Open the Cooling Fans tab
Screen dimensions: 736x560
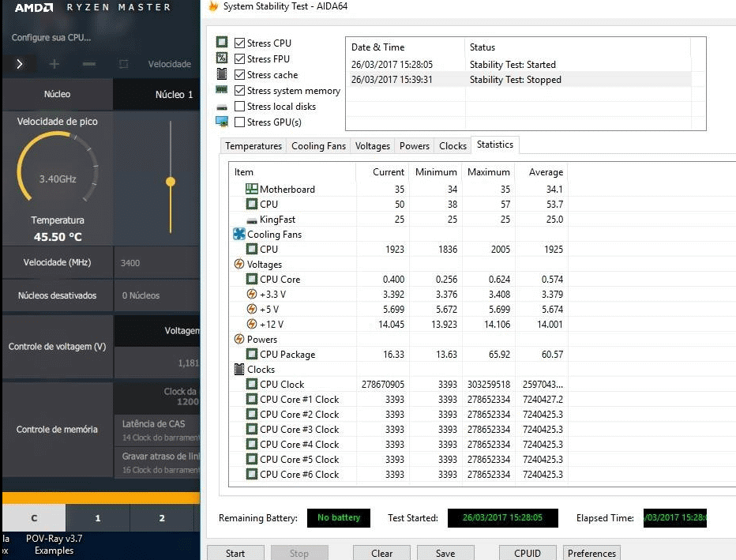pyautogui.click(x=318, y=146)
